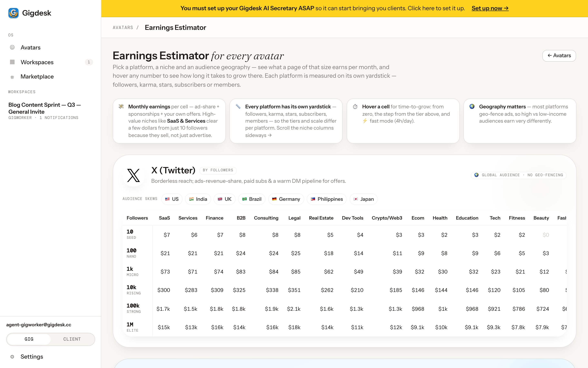588x368 pixels.
Task: Click the AVATARS breadcrumb link
Action: (x=123, y=28)
